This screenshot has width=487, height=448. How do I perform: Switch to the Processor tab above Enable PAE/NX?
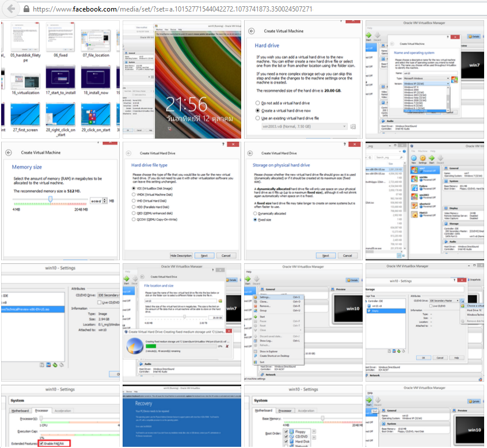41,411
